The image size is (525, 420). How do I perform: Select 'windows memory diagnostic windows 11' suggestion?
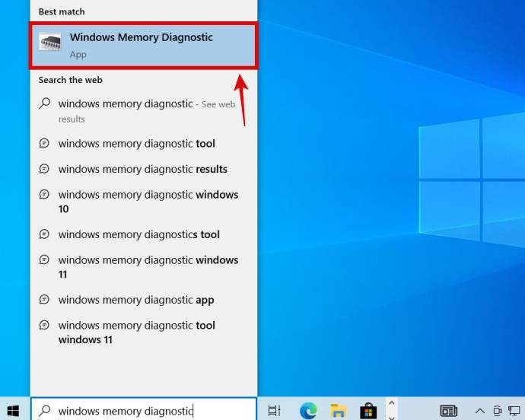point(144,267)
